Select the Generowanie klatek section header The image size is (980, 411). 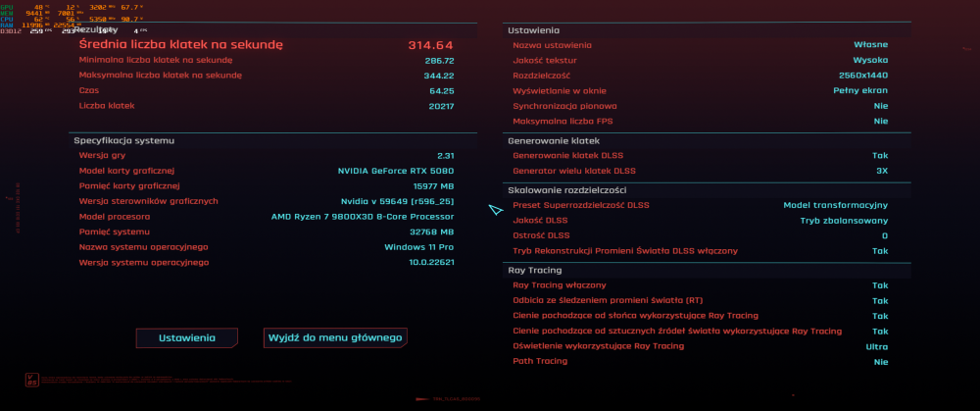554,140
